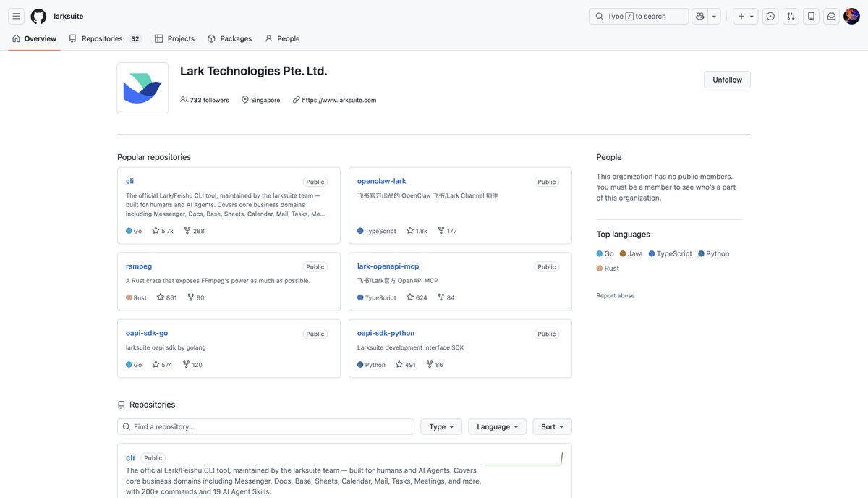Screen dimensions: 868x498
Task: Open the issues icon in header
Action: pyautogui.click(x=770, y=16)
